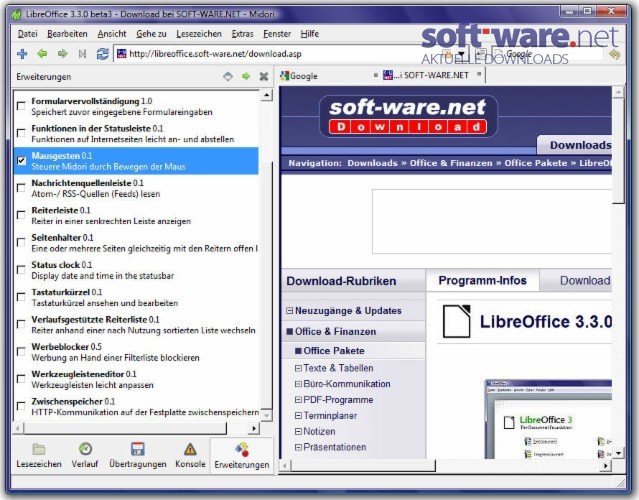Enable Tastaturkürzel extension checkbox
This screenshot has width=639, height=500.
coord(21,297)
